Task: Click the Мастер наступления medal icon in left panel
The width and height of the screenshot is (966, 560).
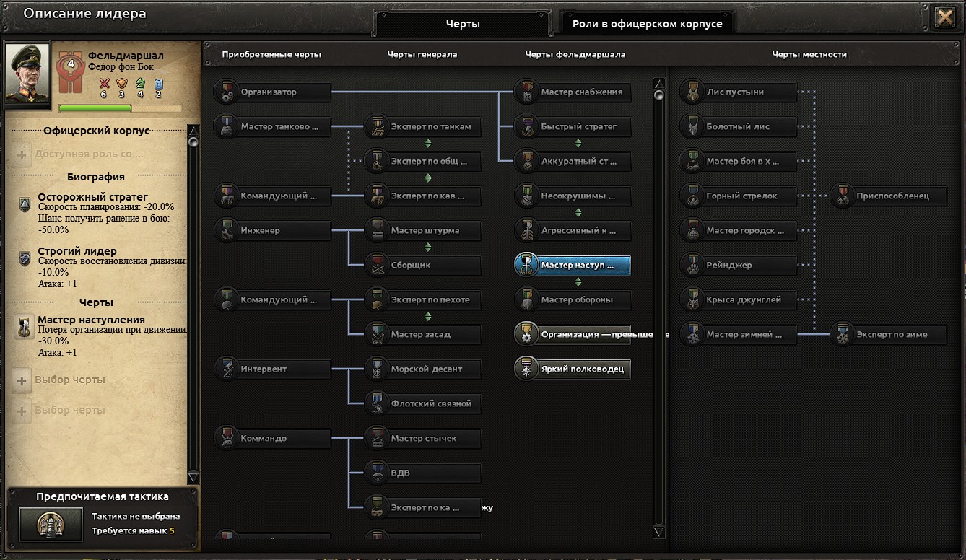Action: click(x=25, y=326)
